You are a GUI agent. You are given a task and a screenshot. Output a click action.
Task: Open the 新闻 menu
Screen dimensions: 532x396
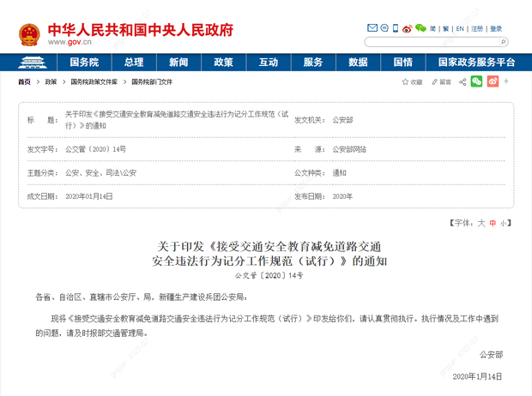click(178, 63)
